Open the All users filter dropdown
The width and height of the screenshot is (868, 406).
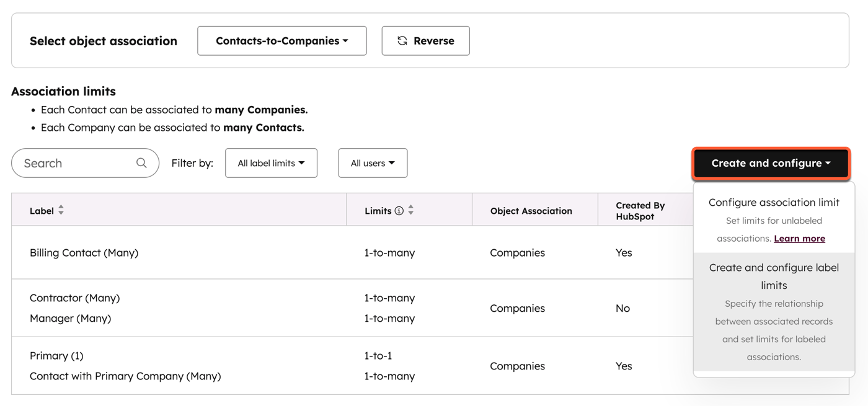click(373, 162)
